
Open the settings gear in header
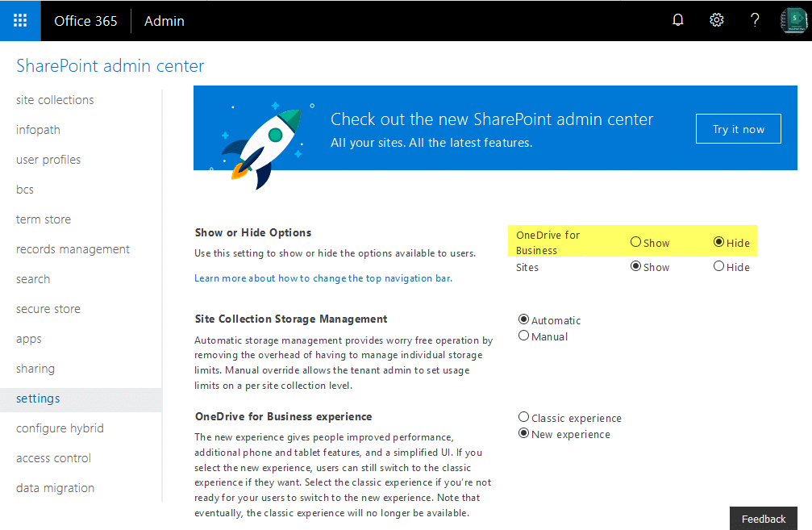pyautogui.click(x=716, y=20)
